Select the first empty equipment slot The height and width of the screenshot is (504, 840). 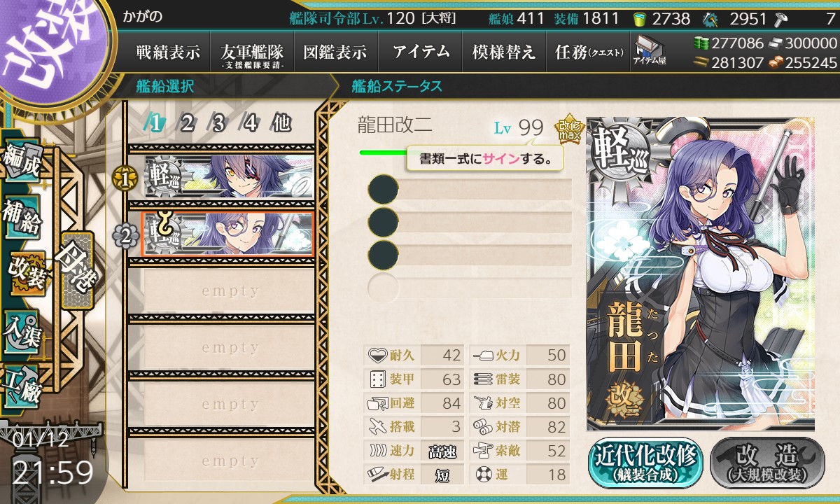(469, 190)
